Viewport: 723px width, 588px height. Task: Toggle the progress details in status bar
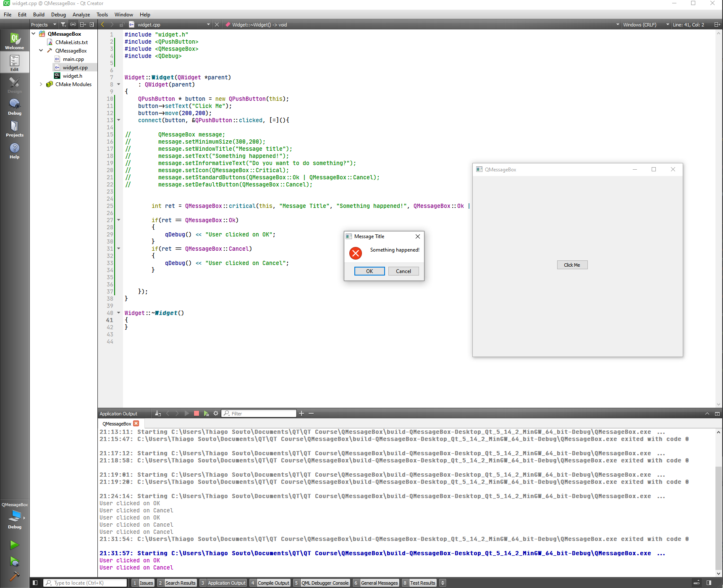[697, 583]
